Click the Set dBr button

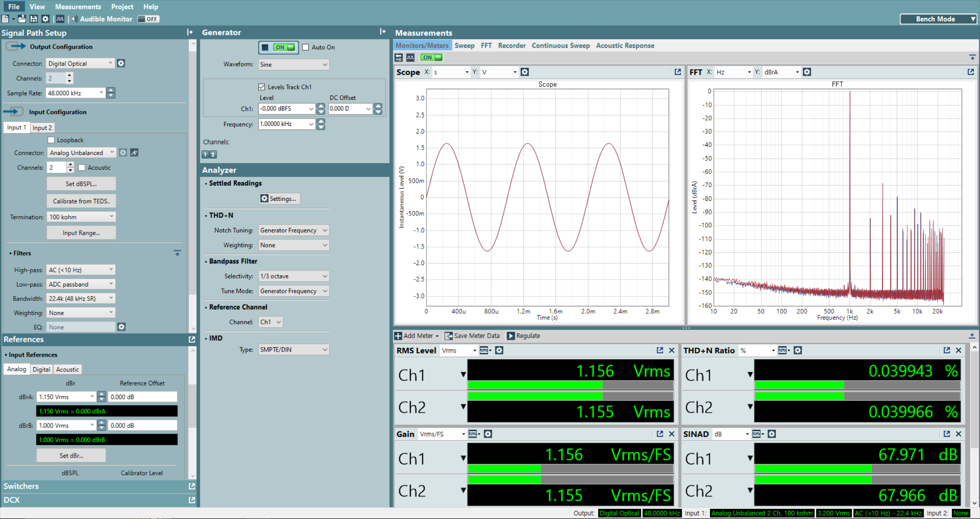(x=72, y=455)
